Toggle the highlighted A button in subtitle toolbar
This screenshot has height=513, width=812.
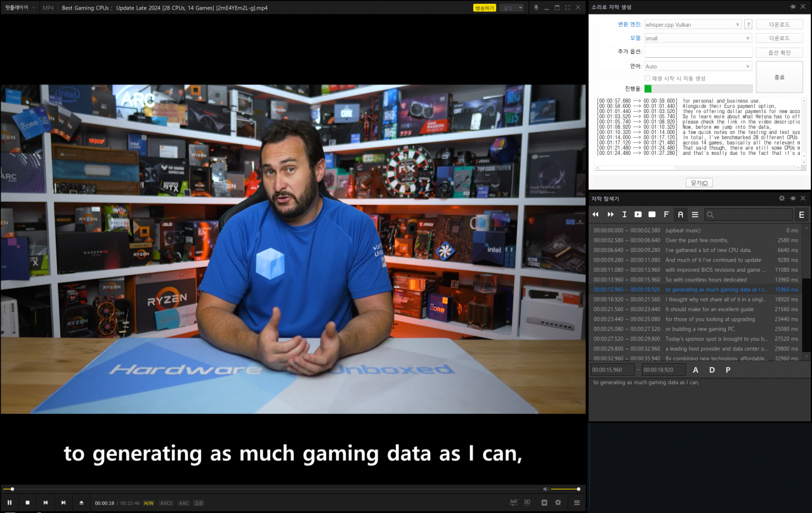(x=681, y=215)
